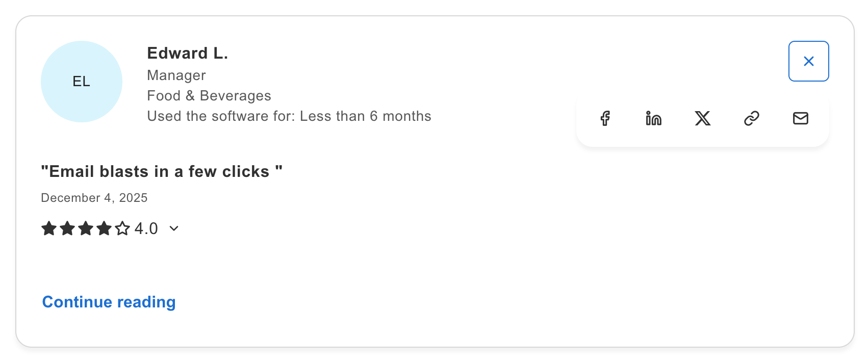Share the review on LinkedIn
This screenshot has height=364, width=868.
[653, 118]
